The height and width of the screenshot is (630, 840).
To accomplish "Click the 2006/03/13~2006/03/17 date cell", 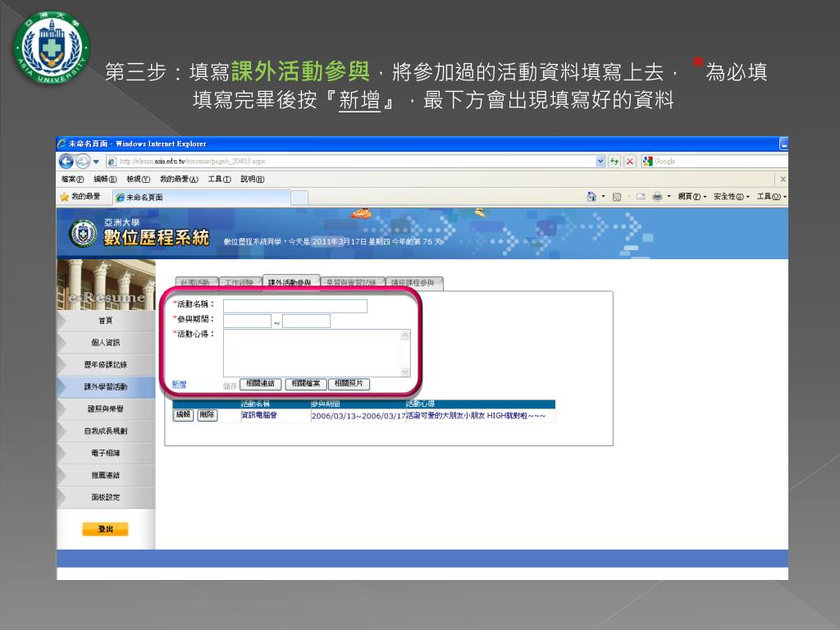I will [358, 416].
